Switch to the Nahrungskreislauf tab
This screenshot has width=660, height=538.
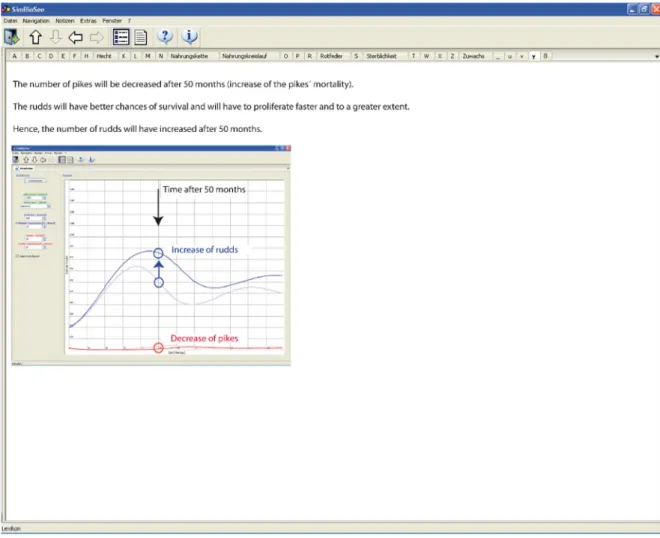coord(245,56)
